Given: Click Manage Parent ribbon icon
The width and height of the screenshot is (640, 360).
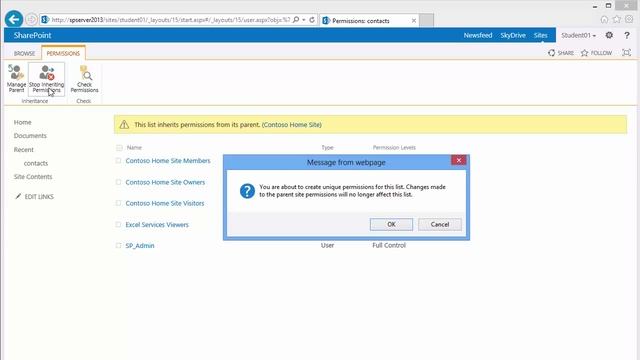Looking at the screenshot, I should [16, 78].
